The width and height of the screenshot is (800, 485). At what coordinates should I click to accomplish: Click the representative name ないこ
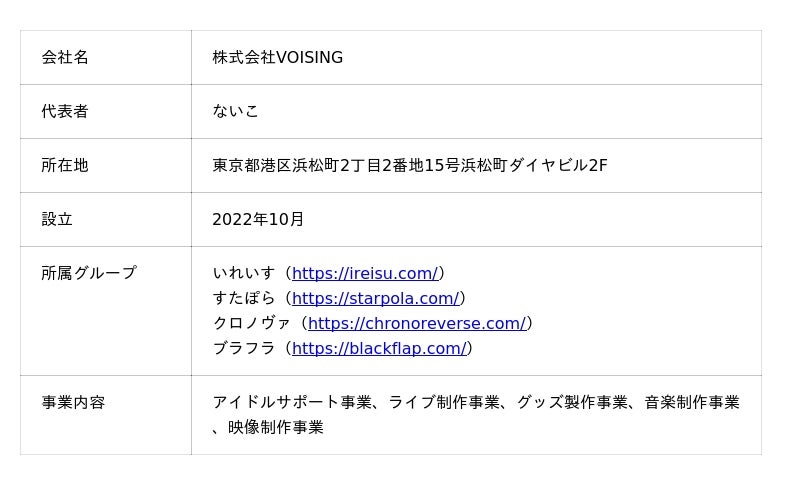click(236, 111)
